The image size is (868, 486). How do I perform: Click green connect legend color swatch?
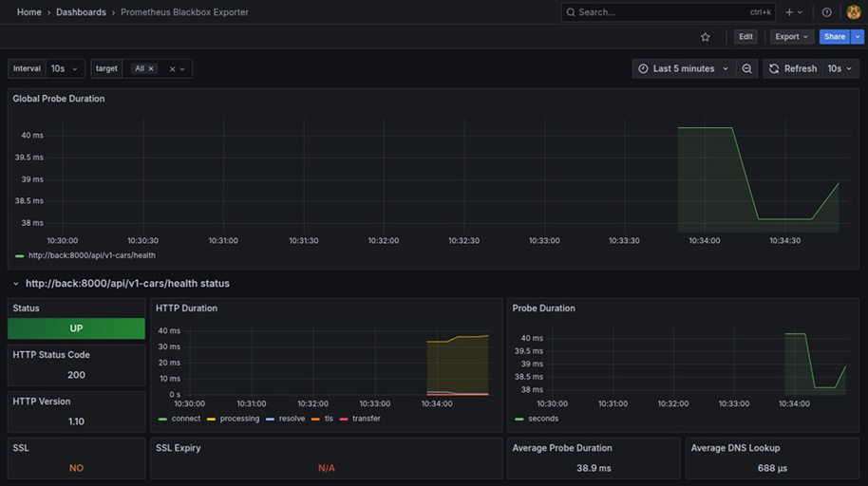[162, 419]
